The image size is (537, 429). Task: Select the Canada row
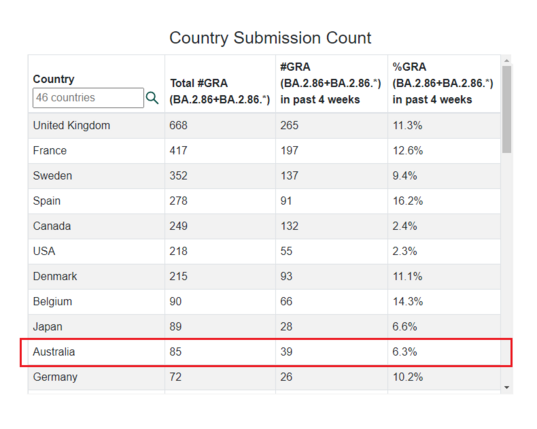264,226
